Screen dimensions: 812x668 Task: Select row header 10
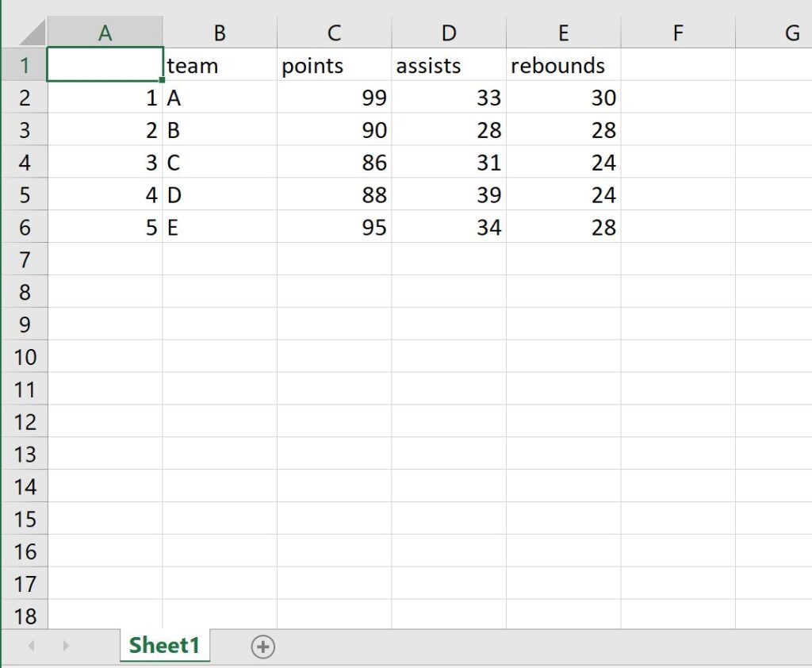click(25, 357)
